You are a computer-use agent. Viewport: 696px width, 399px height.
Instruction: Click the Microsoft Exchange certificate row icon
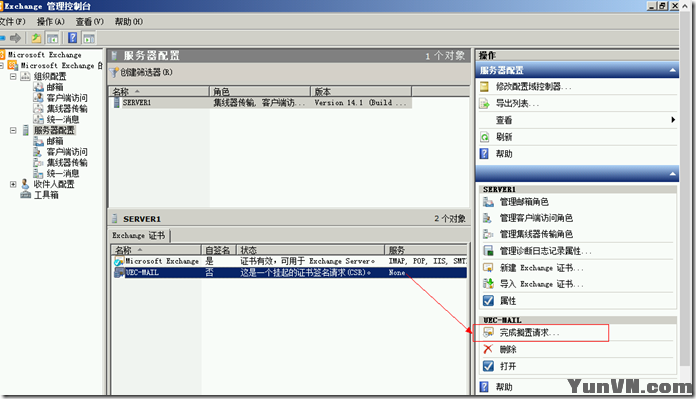point(119,261)
